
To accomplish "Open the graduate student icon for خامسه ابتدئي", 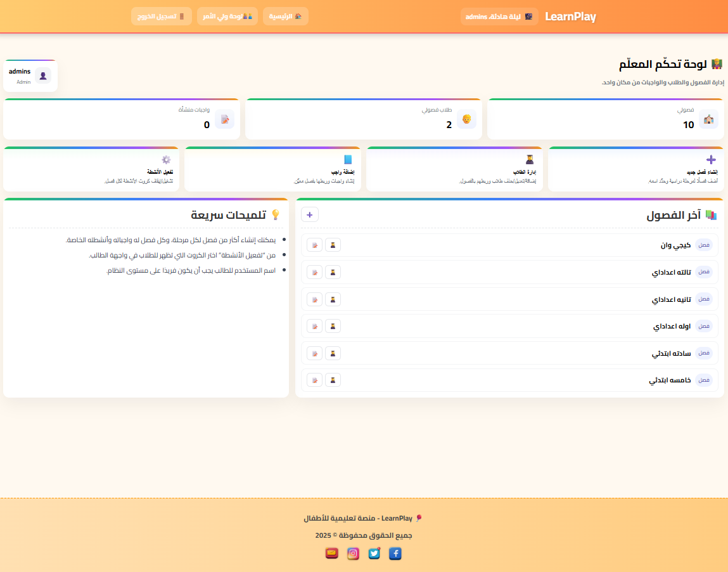I will pos(333,380).
